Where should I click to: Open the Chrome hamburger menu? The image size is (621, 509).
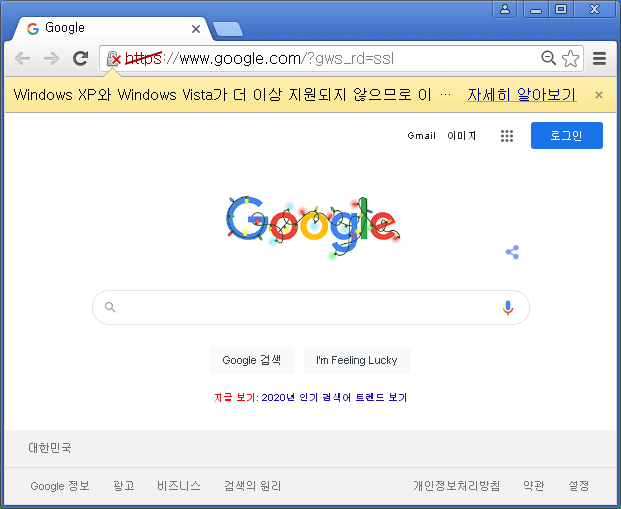tap(599, 59)
